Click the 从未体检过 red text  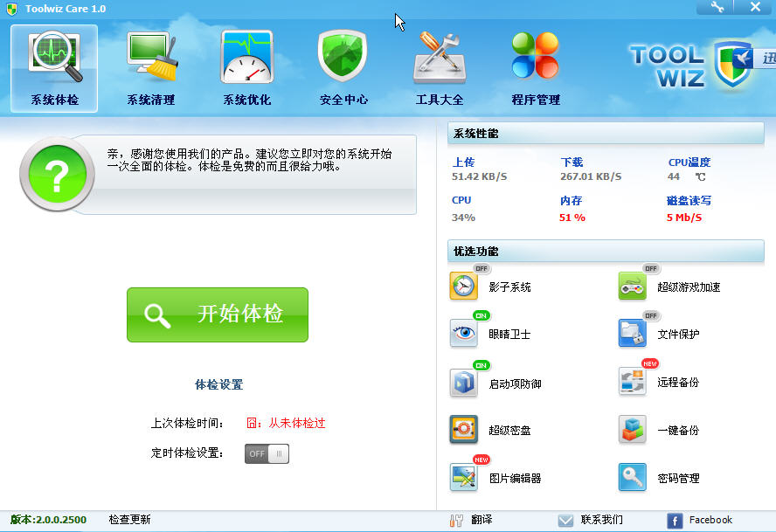coord(297,423)
